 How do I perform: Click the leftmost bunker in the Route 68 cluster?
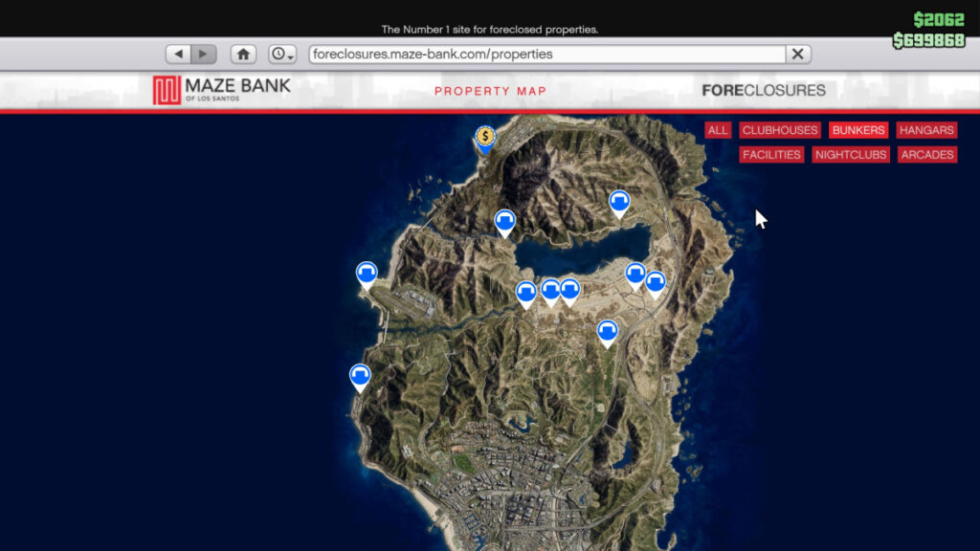point(525,289)
